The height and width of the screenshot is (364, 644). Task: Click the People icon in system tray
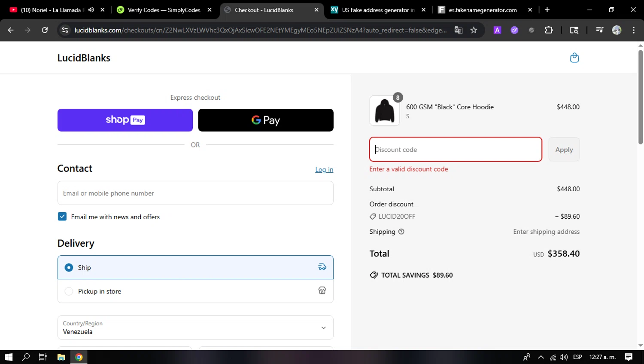(x=527, y=357)
